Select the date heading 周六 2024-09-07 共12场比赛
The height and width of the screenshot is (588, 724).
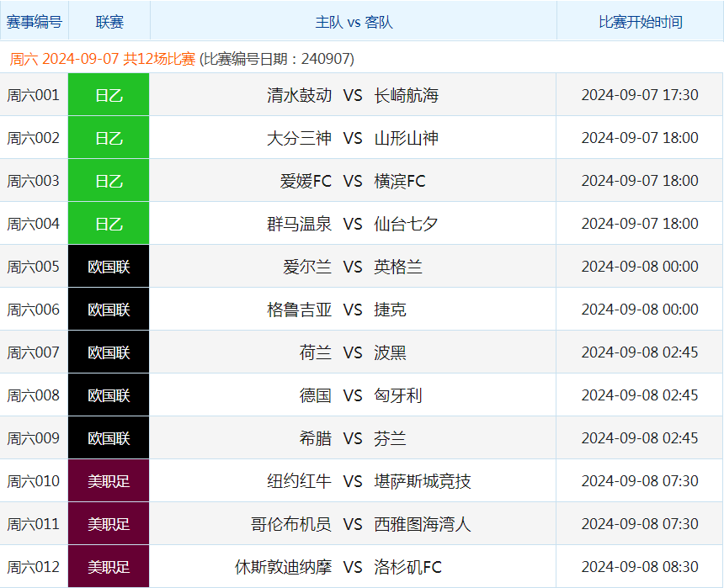coord(103,59)
